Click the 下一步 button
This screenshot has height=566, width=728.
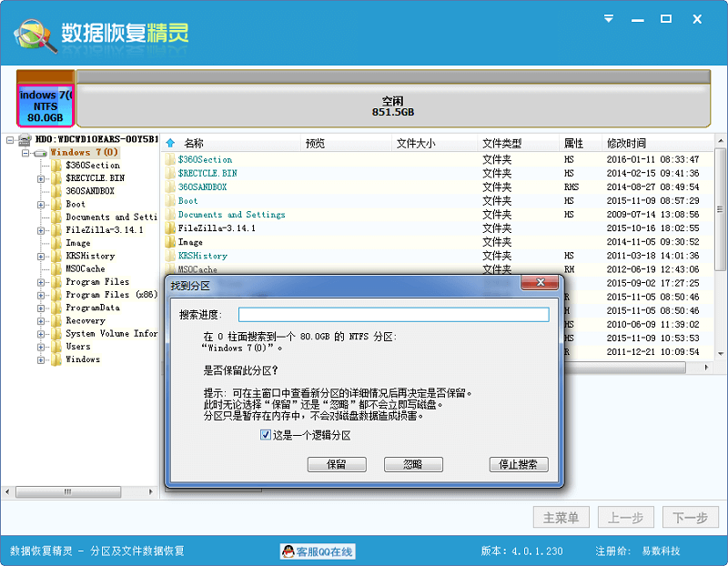point(691,517)
